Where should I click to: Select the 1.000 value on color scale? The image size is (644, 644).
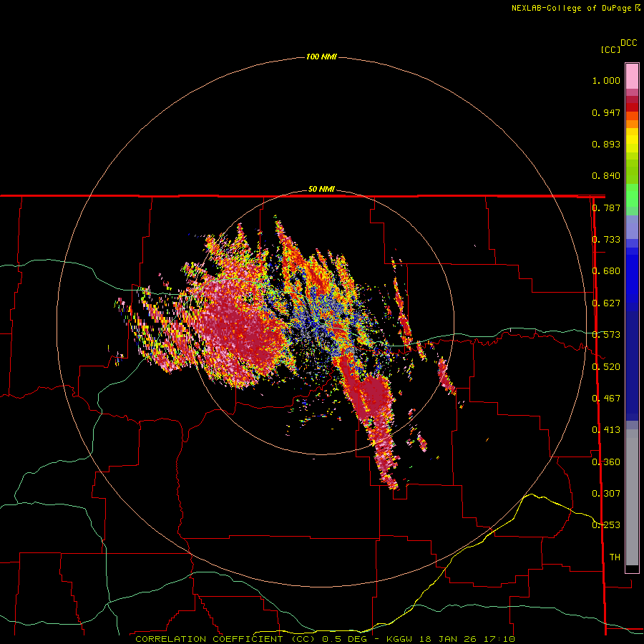coord(606,80)
